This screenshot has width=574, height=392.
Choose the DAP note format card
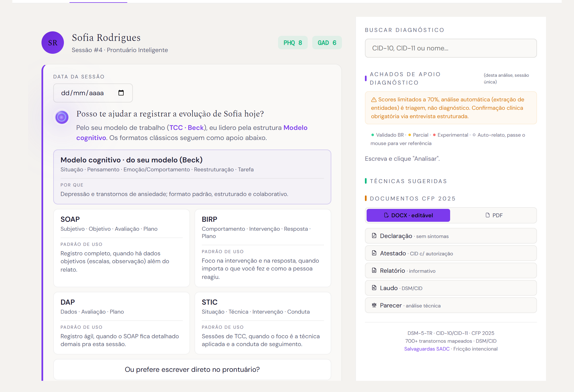click(x=122, y=323)
